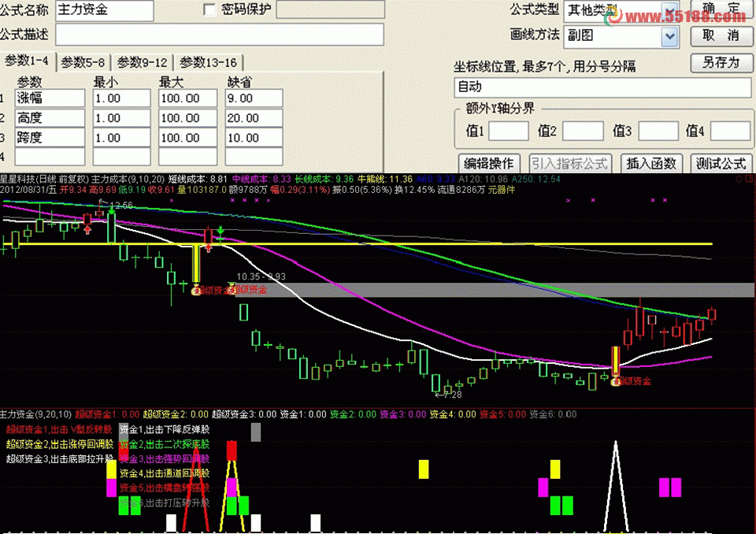Open the 编辑操作 button
This screenshot has width=756, height=534.
[488, 164]
